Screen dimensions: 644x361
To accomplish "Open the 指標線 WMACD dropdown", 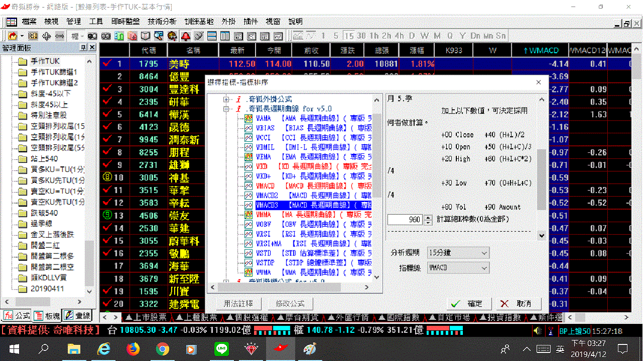I will click(458, 268).
